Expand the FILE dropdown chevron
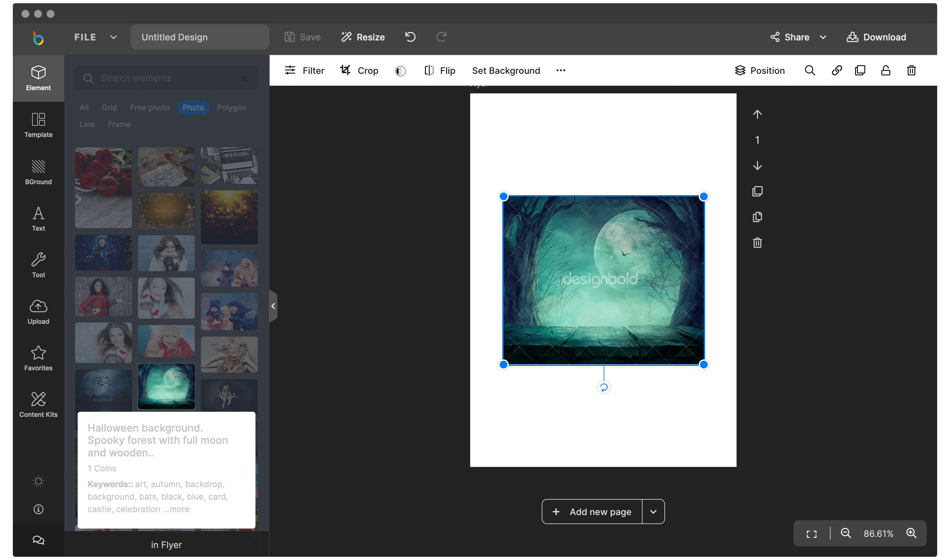Viewport: 950px width, 560px height. click(113, 37)
